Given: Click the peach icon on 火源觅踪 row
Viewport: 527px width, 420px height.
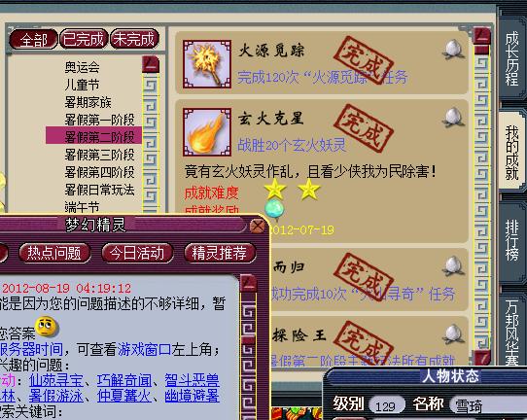Looking at the screenshot, I should [454, 50].
